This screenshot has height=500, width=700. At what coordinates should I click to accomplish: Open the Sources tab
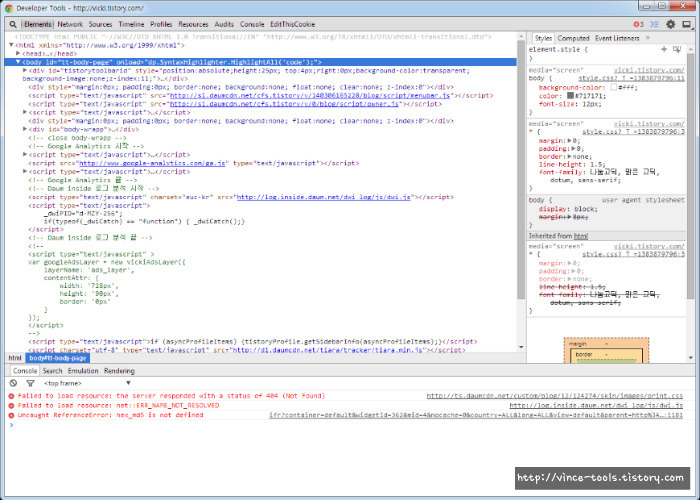pyautogui.click(x=100, y=25)
